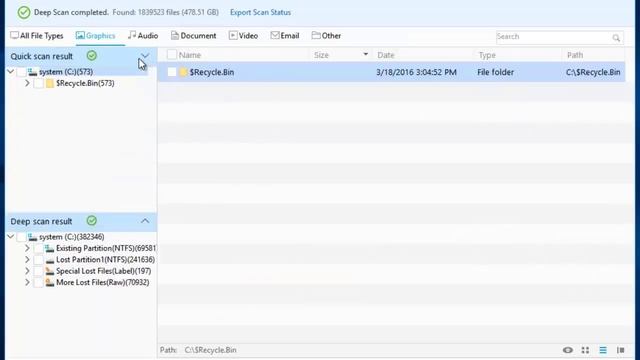Screen dimensions: 640x360
Task: Click the File folder type cell
Action: [x=496, y=72]
